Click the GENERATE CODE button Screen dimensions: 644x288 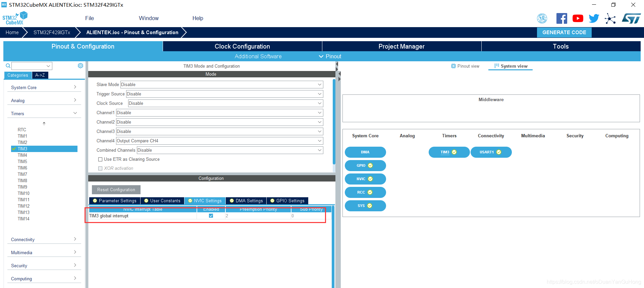[564, 32]
